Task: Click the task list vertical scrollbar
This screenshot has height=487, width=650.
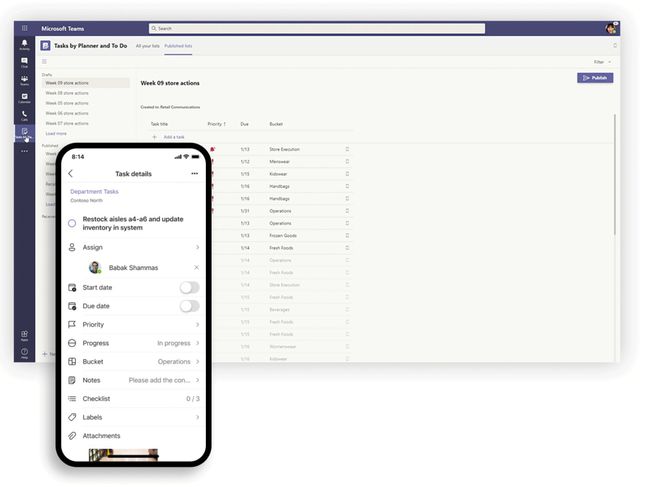Action: pyautogui.click(x=614, y=174)
